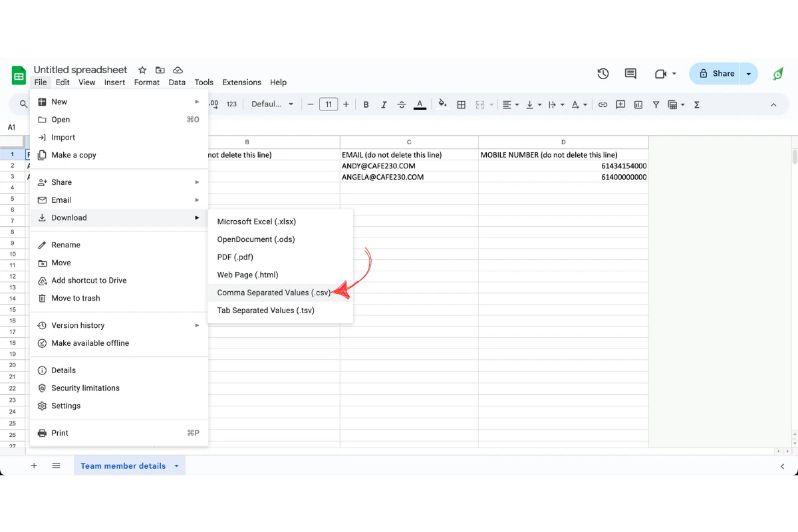Screen dimensions: 798x532
Task: Click the insert link icon
Action: coord(602,104)
